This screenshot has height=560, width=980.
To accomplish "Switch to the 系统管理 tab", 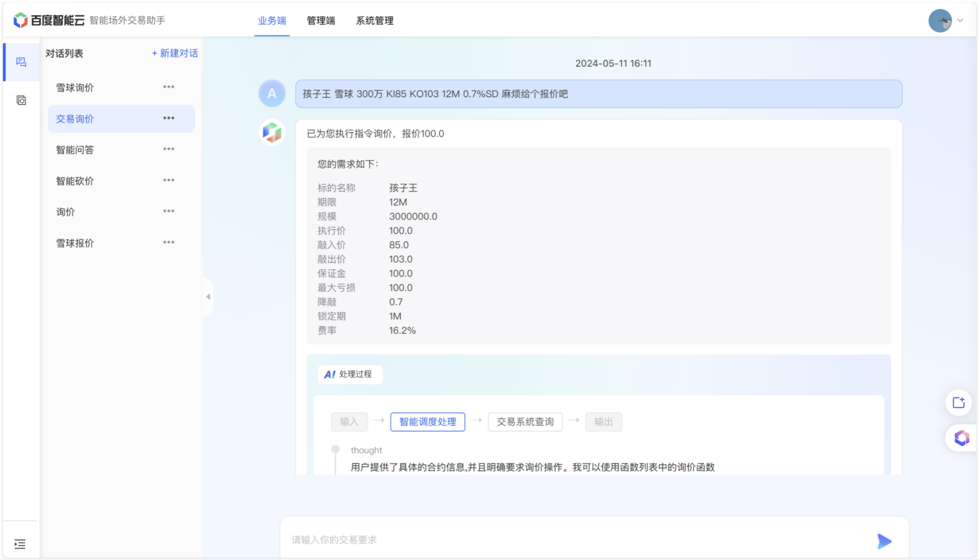I will point(375,21).
